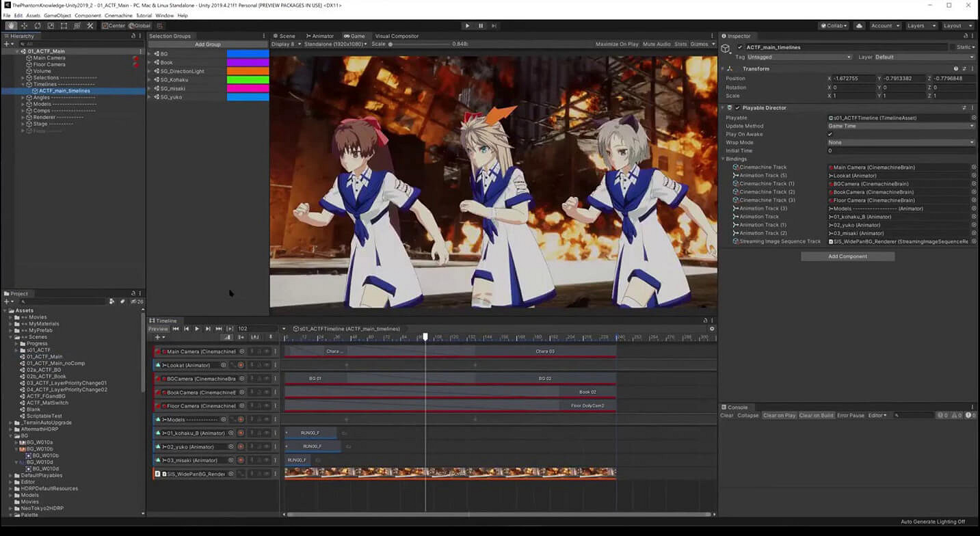Open the Timeline settings gear
Screen dimensions: 980x536
click(x=712, y=329)
